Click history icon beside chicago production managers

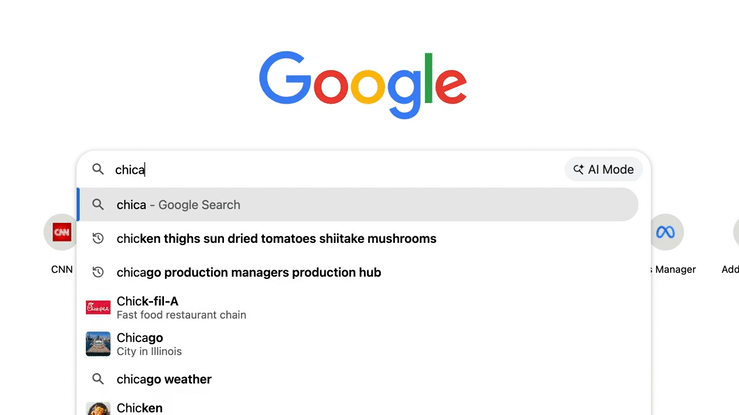click(x=98, y=273)
